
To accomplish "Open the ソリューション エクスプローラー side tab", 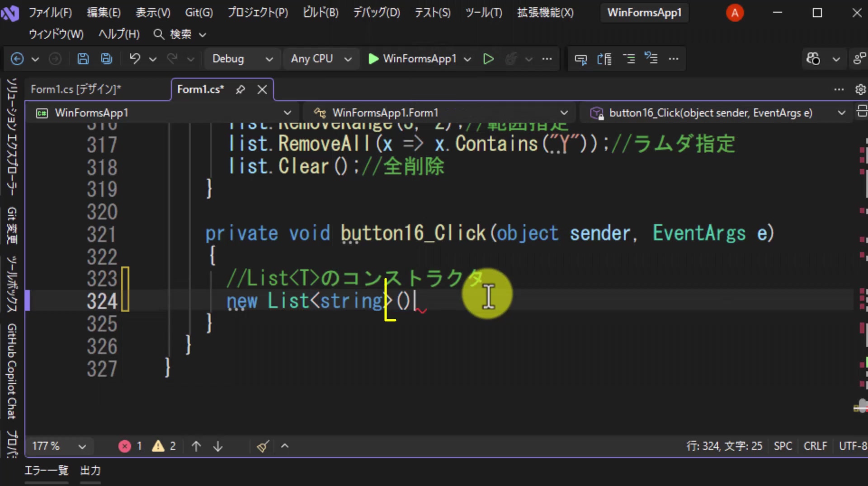I will tap(12, 136).
